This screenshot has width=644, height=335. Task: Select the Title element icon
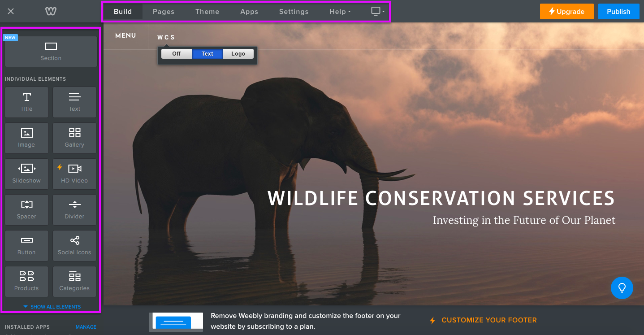tap(26, 102)
